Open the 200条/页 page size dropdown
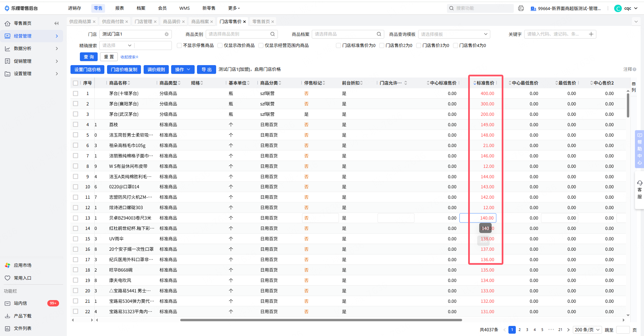Screen dimensions: 644x336 click(x=587, y=330)
